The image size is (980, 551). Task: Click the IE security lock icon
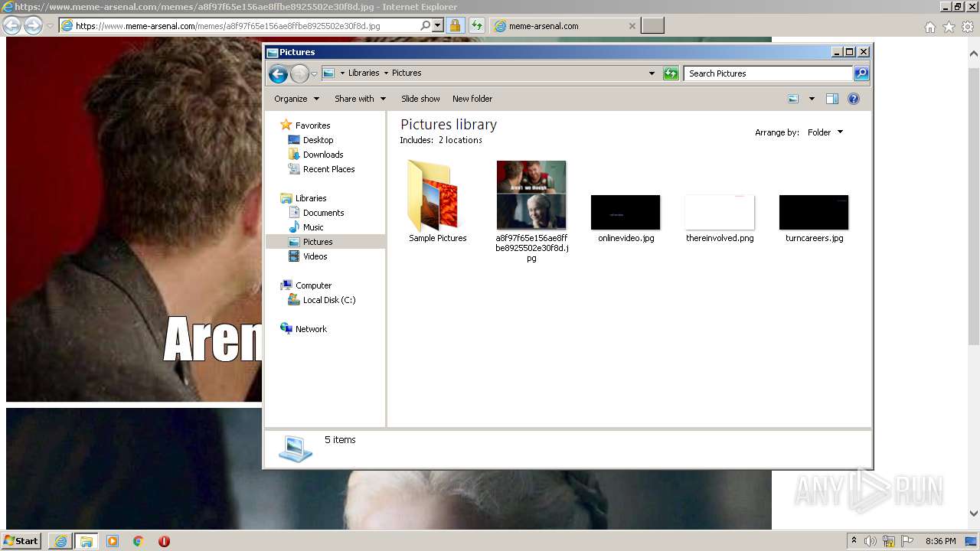[456, 25]
